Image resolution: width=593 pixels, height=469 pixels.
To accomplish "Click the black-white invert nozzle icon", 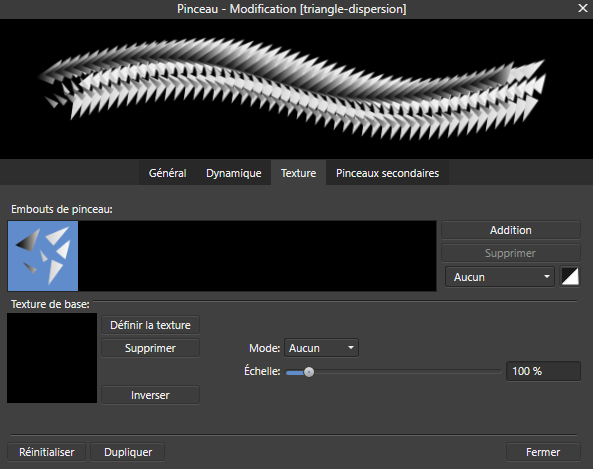I will pyautogui.click(x=570, y=276).
